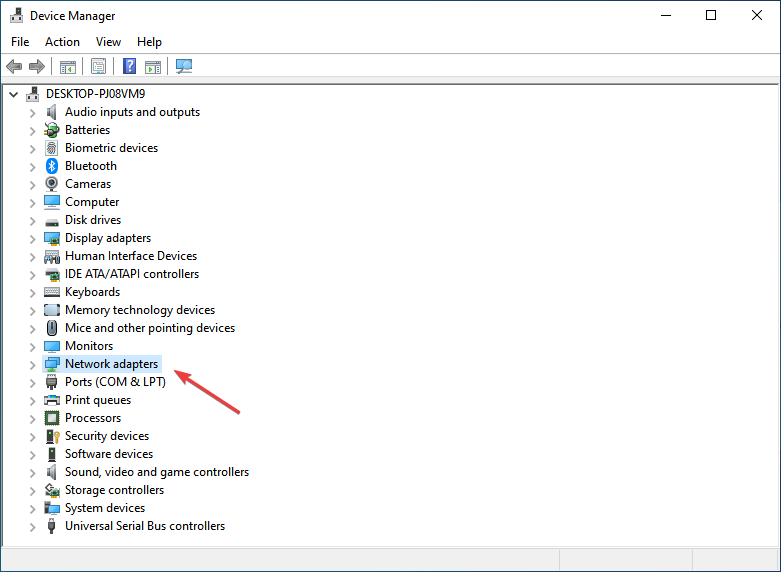Expand the Monitors chevron
The height and width of the screenshot is (572, 781).
click(x=32, y=347)
